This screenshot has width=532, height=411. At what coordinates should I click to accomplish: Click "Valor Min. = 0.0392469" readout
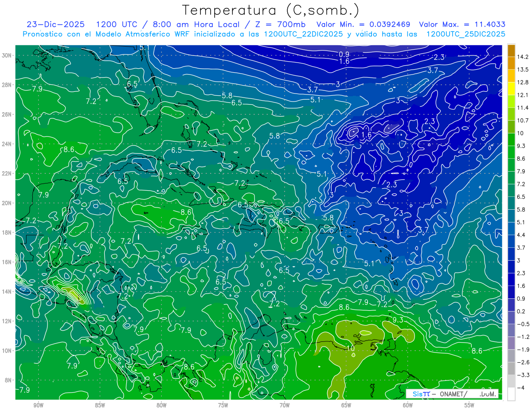(363, 24)
